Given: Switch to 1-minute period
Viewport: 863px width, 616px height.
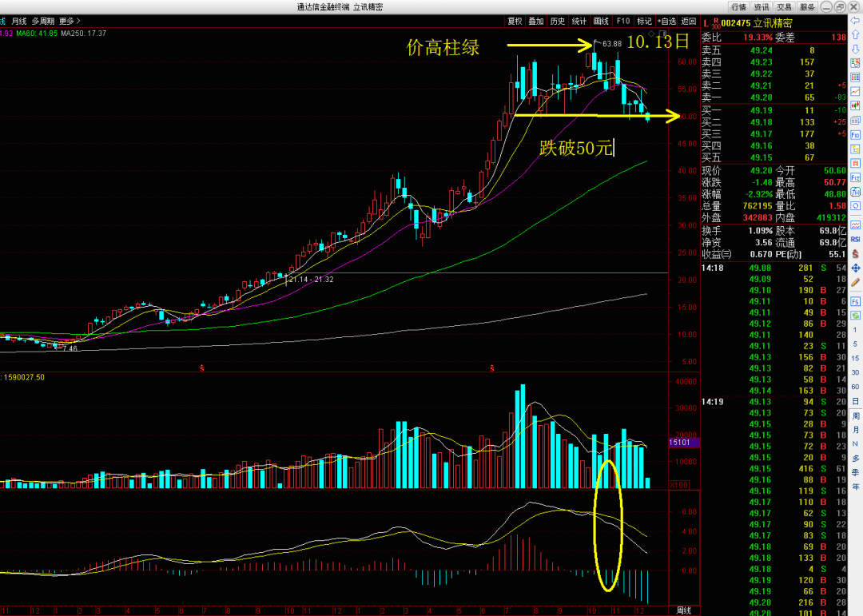Looking at the screenshot, I should click(855, 330).
